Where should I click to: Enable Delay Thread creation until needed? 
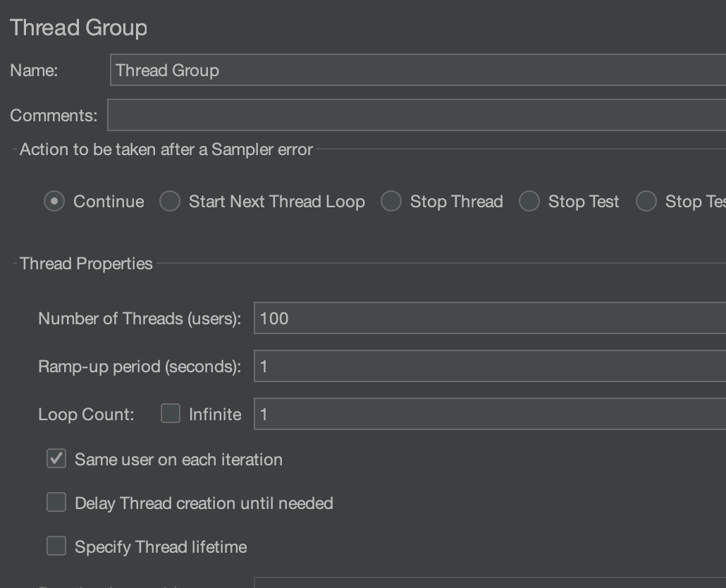(x=56, y=503)
